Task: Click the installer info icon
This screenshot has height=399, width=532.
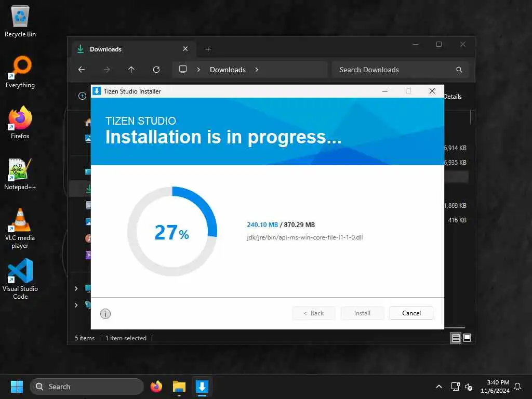Action: point(105,313)
